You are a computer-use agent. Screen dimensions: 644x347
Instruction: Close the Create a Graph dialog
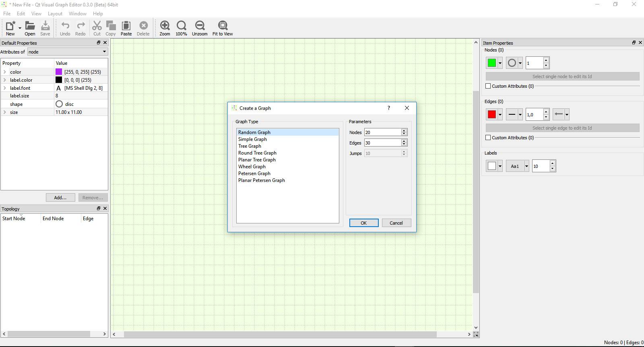click(x=407, y=108)
